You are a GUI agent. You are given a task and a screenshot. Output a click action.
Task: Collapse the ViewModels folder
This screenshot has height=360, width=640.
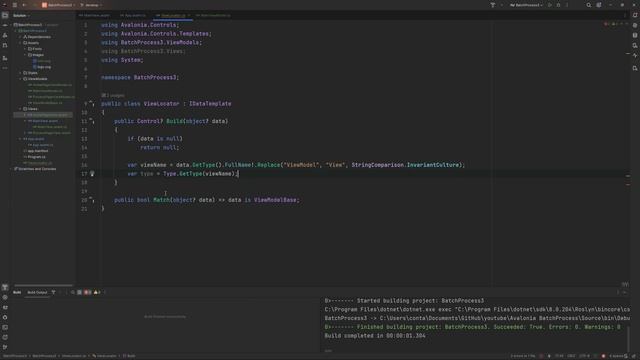click(x=20, y=79)
